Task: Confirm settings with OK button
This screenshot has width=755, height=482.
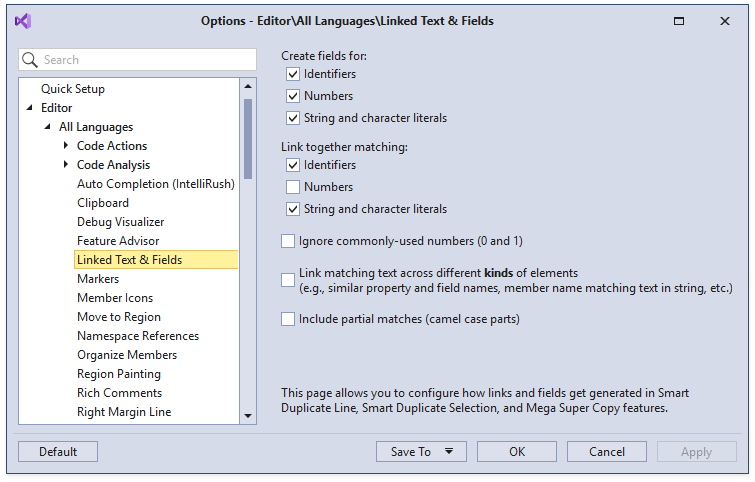Action: [517, 452]
